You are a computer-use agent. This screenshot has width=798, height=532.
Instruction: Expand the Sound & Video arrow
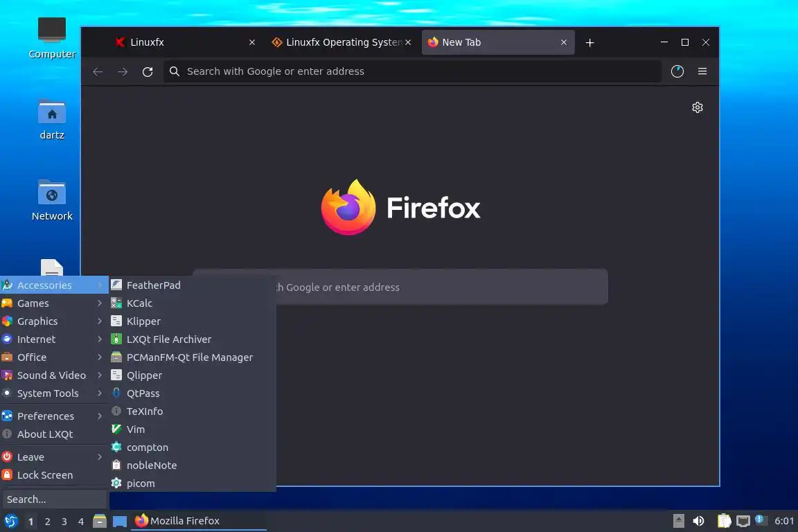tap(100, 375)
